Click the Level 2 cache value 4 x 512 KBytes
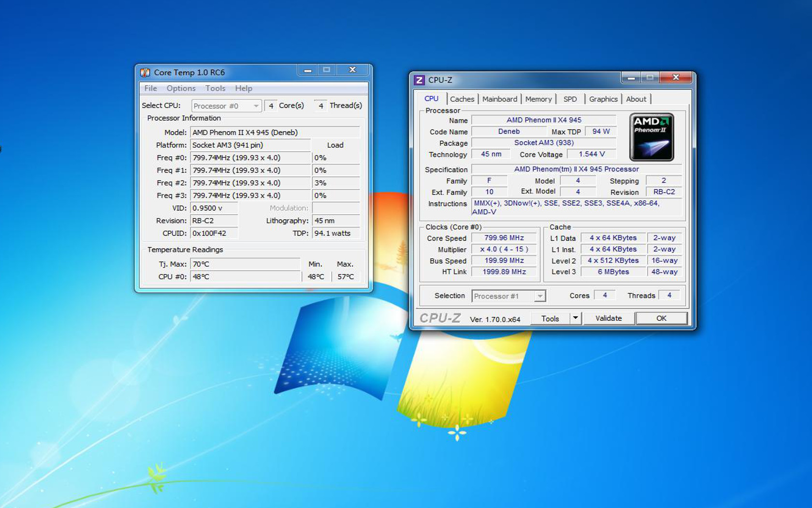Viewport: 812px width, 508px height. coord(613,261)
